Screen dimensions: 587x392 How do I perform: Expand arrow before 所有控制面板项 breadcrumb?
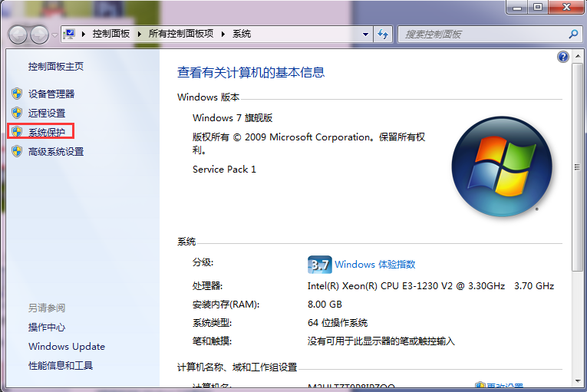click(x=139, y=34)
